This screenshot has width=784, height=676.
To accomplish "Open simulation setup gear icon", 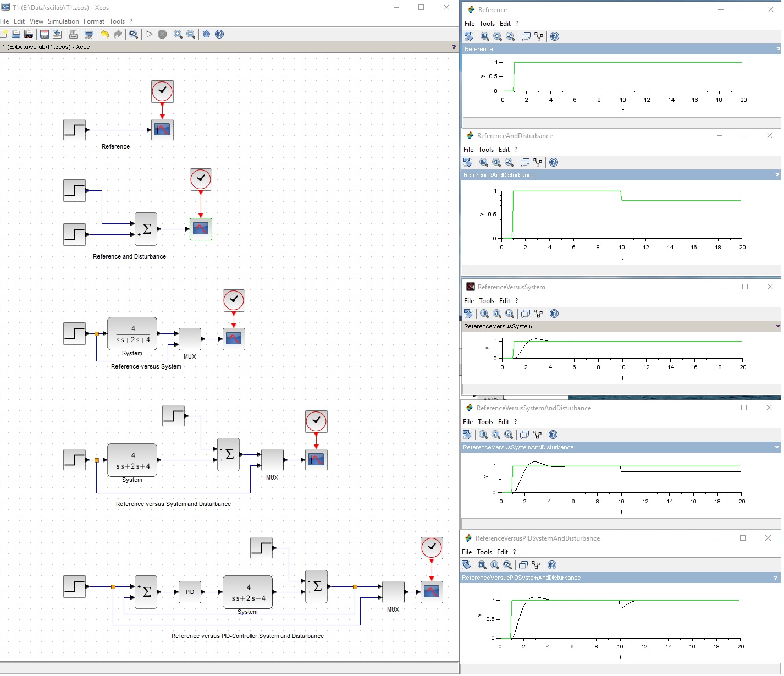I will tap(206, 34).
